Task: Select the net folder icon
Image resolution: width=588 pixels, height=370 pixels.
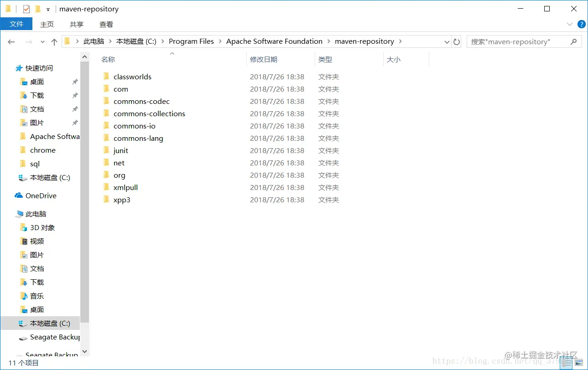Action: 106,162
